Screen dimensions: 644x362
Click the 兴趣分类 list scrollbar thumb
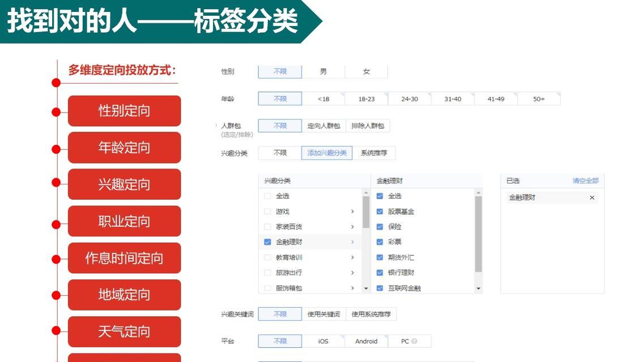(x=366, y=212)
